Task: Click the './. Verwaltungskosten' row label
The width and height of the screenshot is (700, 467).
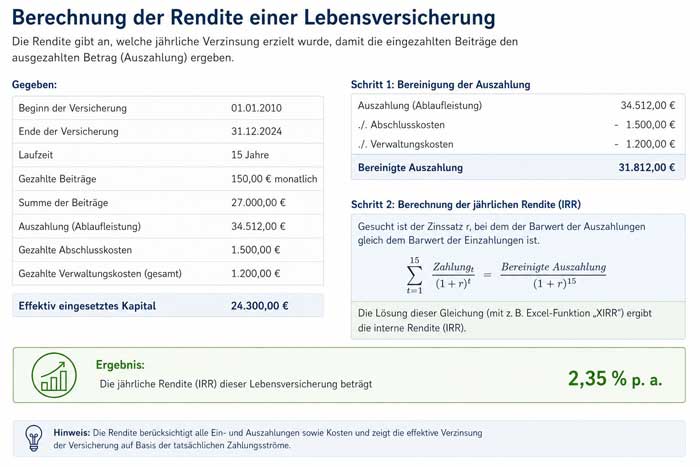Action: click(405, 144)
